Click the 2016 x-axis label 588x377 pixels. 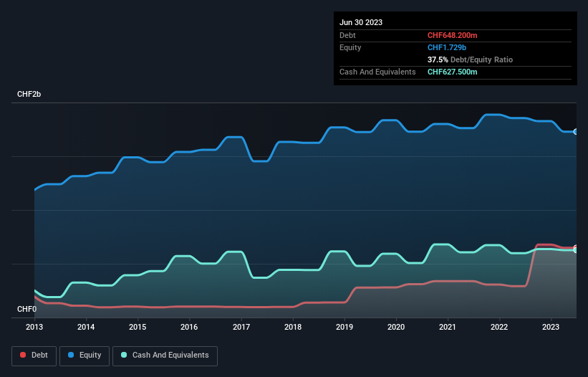pos(189,327)
